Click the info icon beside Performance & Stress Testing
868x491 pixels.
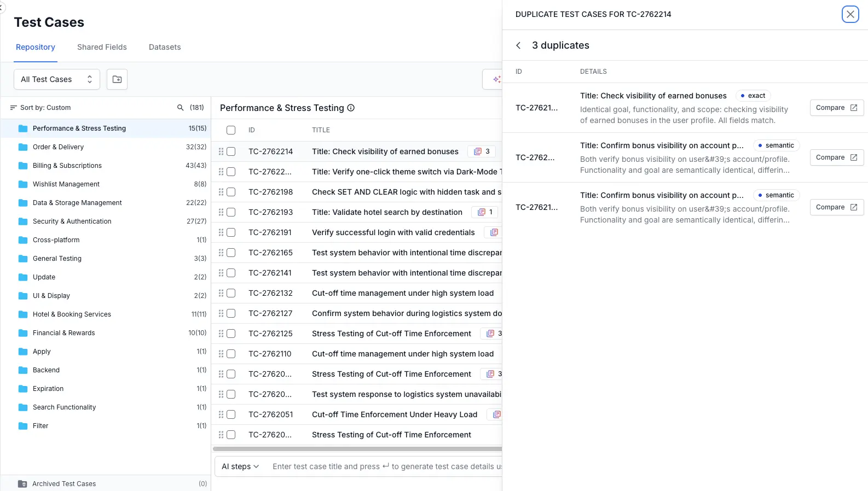click(351, 108)
